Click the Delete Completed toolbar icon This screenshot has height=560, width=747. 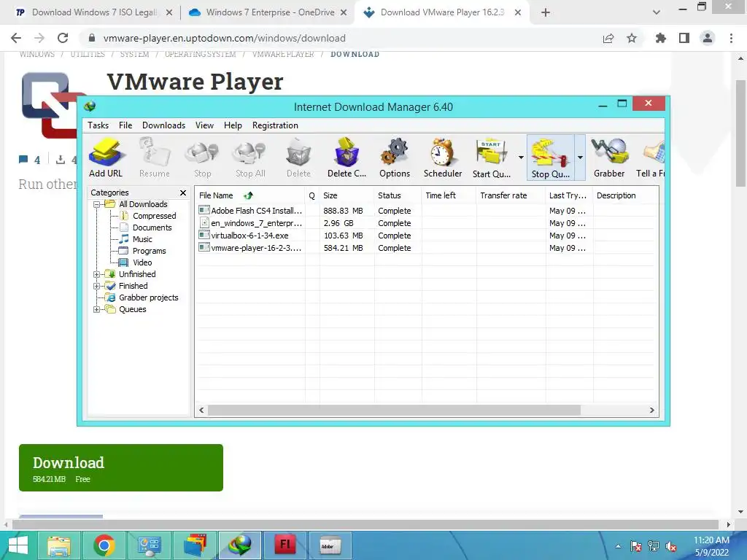pyautogui.click(x=347, y=157)
